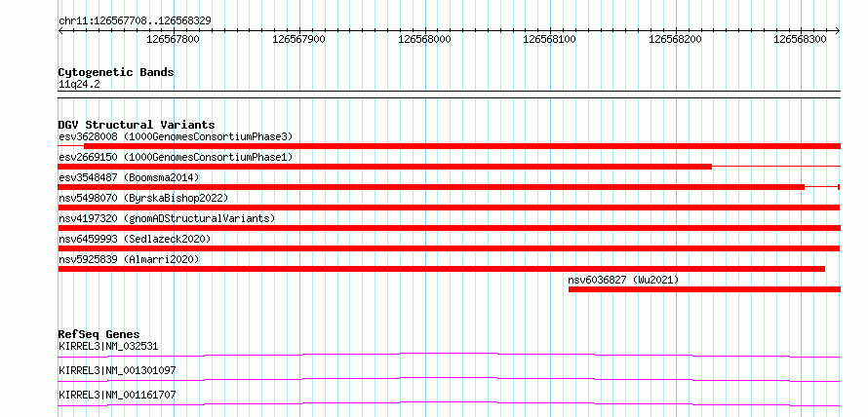Open KIRREL3|NM_001301097 transcript label
The width and height of the screenshot is (868, 417).
(117, 370)
